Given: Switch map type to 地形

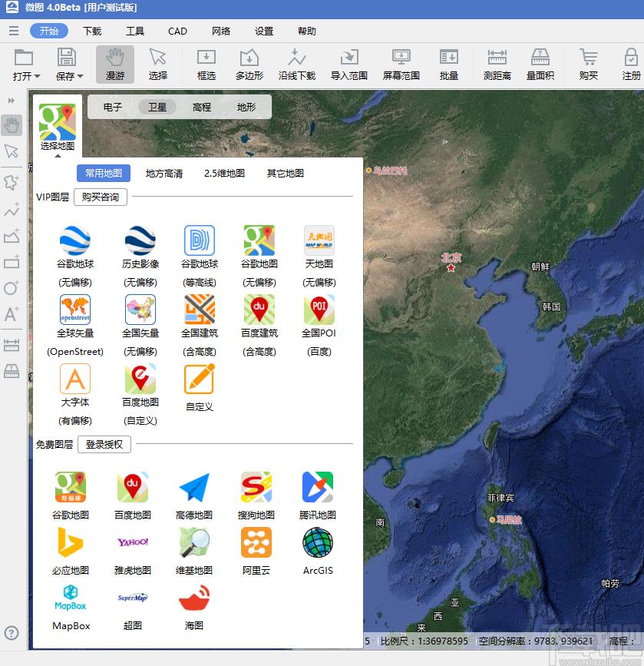Looking at the screenshot, I should coord(246,107).
